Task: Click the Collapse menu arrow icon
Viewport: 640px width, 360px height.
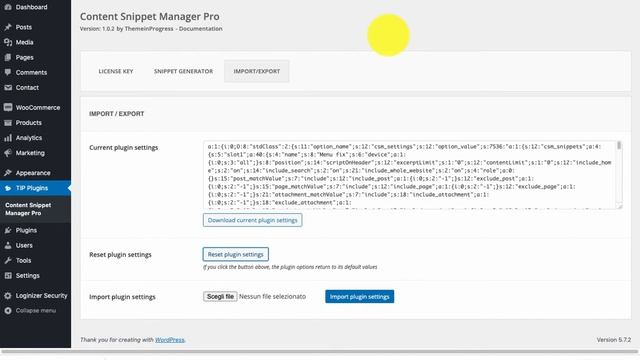Action: point(8,311)
